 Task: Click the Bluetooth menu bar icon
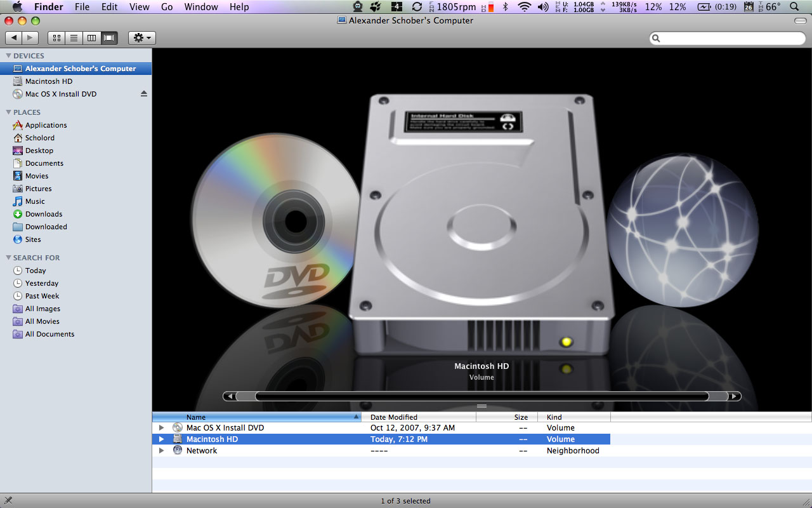(x=506, y=7)
